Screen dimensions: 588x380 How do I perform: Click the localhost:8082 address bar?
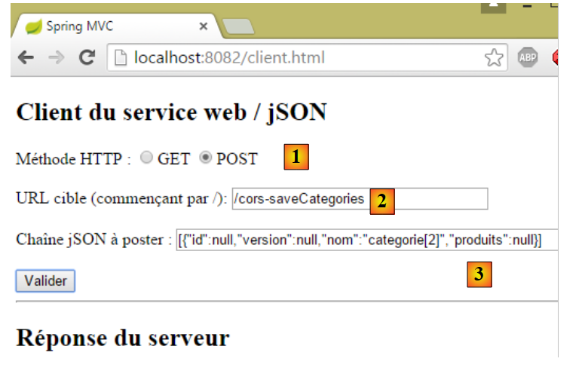(x=302, y=58)
